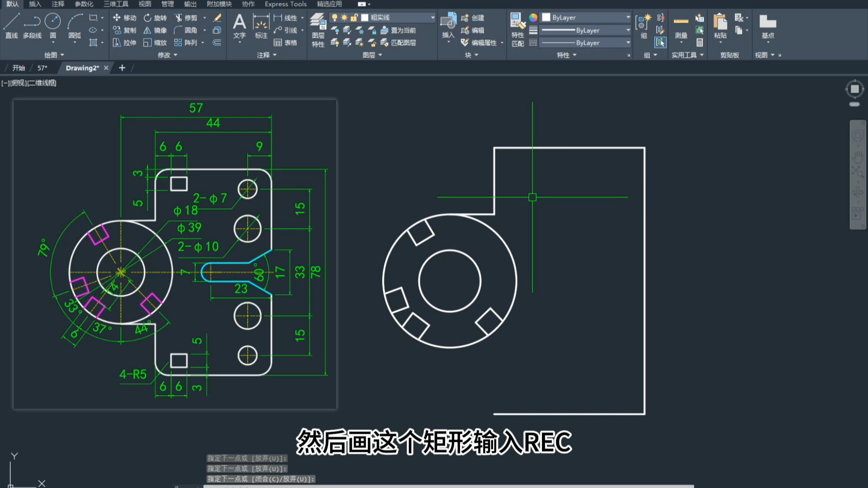868x488 pixels.
Task: Click 编辑属性 (Edit Attributes) button
Action: point(479,43)
